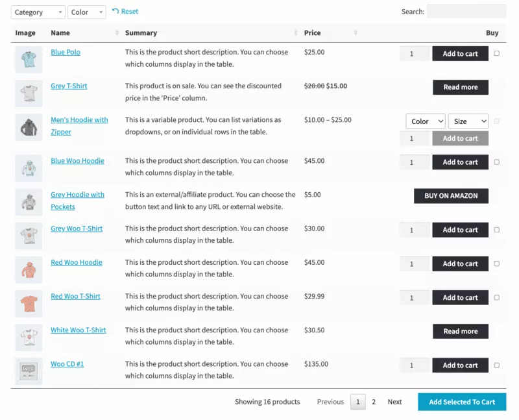
Task: Open the Grey Woo T-Shirt link
Action: click(77, 229)
